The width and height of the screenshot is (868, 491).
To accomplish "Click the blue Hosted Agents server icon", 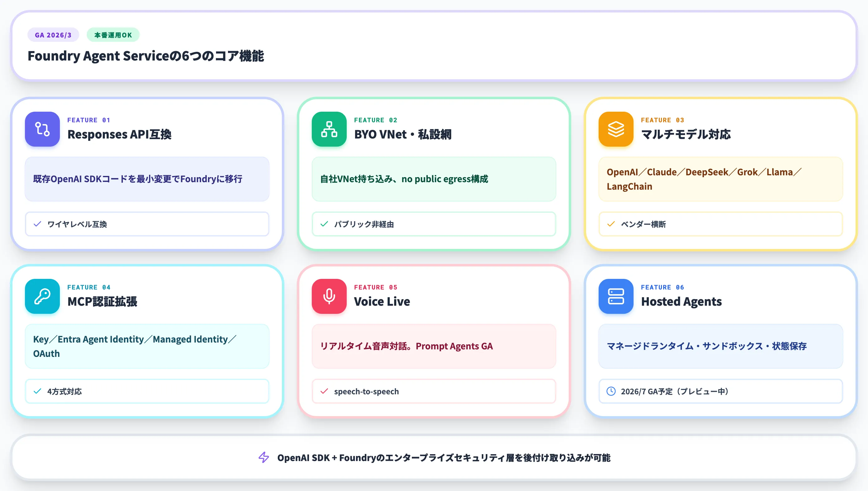I will (x=616, y=296).
